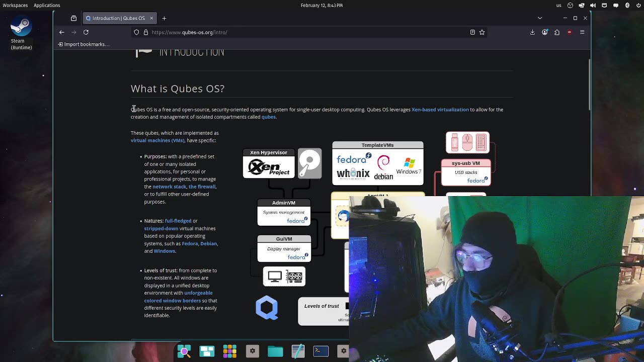Follow the Fedora link in Natures
The width and height of the screenshot is (644, 362).
(x=190, y=243)
